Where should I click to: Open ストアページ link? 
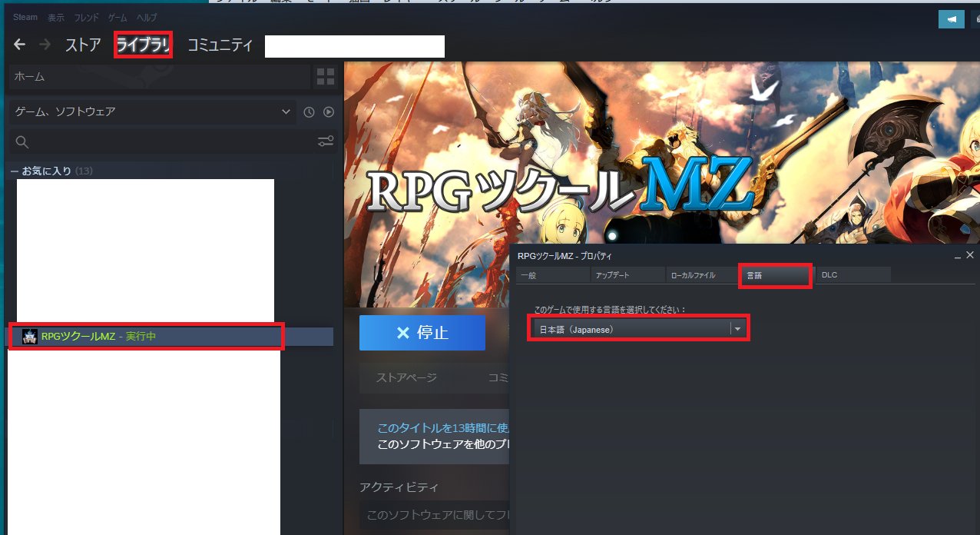pos(406,377)
